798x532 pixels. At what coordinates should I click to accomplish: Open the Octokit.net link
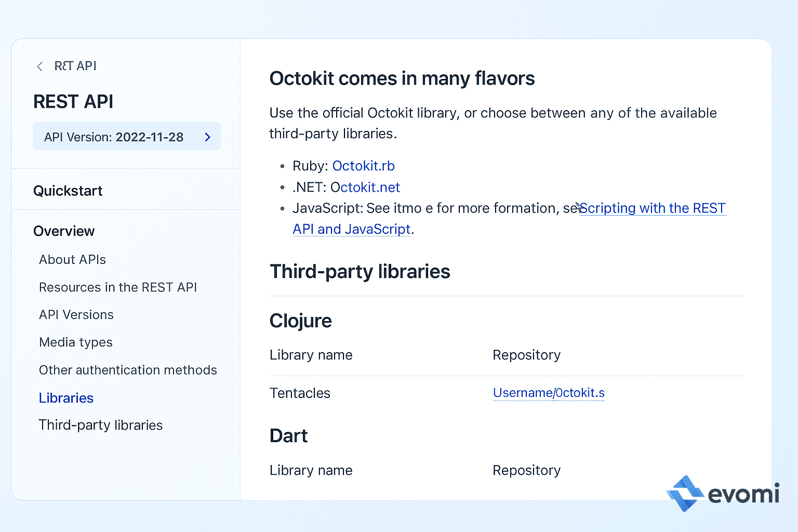click(x=365, y=187)
